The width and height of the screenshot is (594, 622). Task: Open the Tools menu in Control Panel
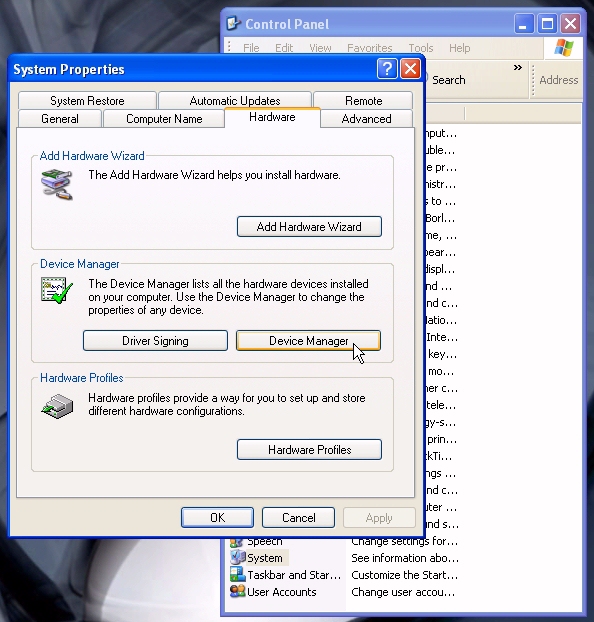pyautogui.click(x=421, y=48)
